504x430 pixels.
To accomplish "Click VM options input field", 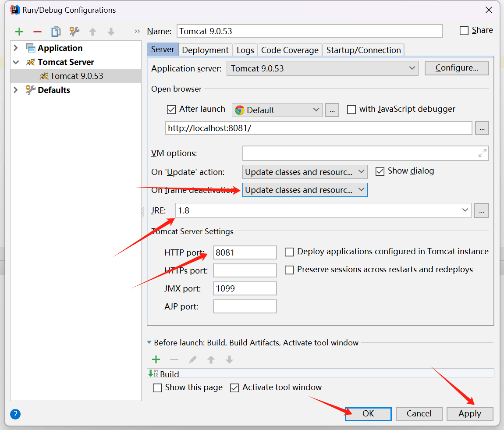I will [x=366, y=153].
